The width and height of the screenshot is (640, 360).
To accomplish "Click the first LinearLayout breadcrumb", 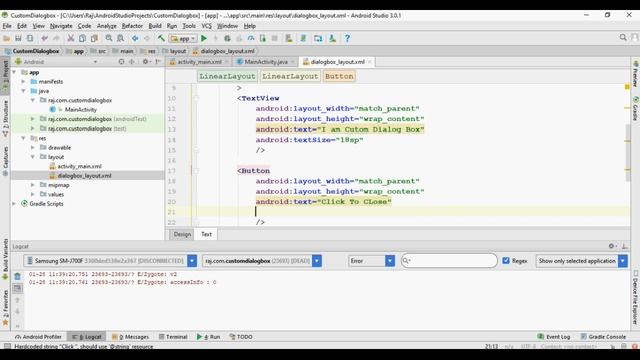I will pyautogui.click(x=227, y=76).
